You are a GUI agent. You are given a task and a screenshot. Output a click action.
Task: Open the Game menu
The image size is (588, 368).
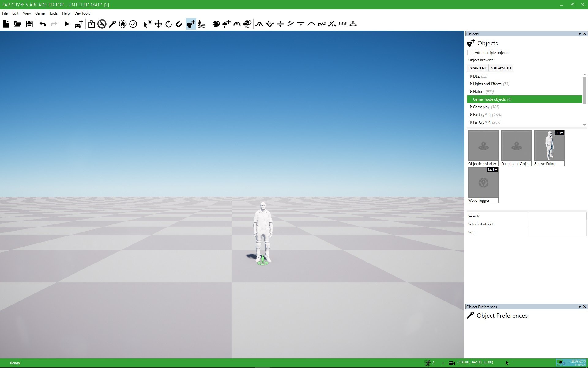point(40,13)
